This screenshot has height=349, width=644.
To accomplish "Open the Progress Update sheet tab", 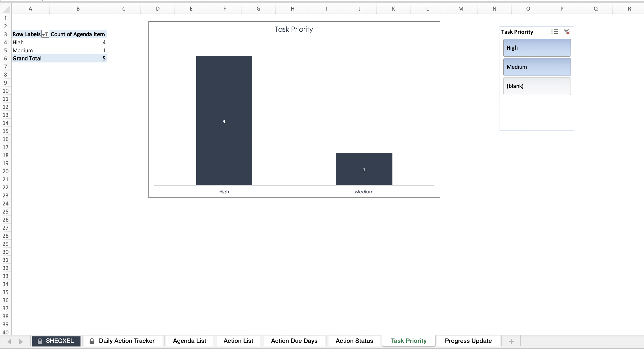I will (x=468, y=341).
